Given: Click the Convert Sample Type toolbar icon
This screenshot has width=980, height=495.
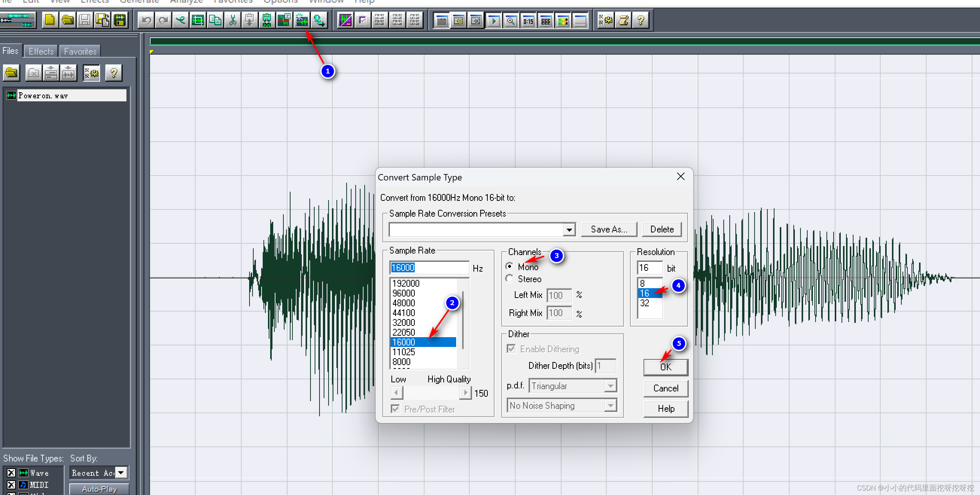Looking at the screenshot, I should coord(302,20).
